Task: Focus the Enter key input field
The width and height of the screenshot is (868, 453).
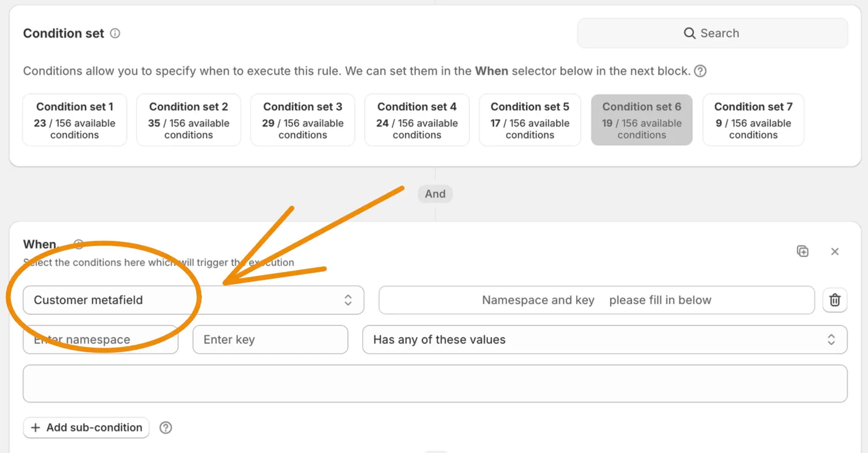Action: click(x=271, y=340)
